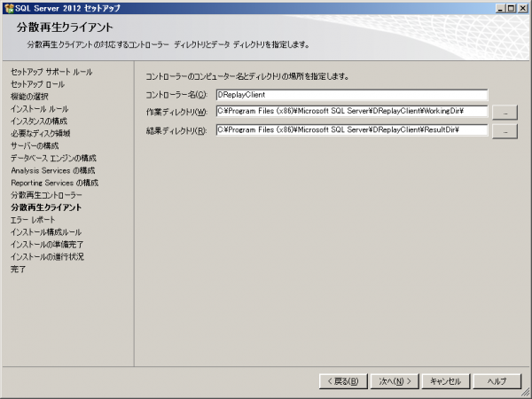
Task: Open help via the ヘルプ button
Action: tap(496, 380)
